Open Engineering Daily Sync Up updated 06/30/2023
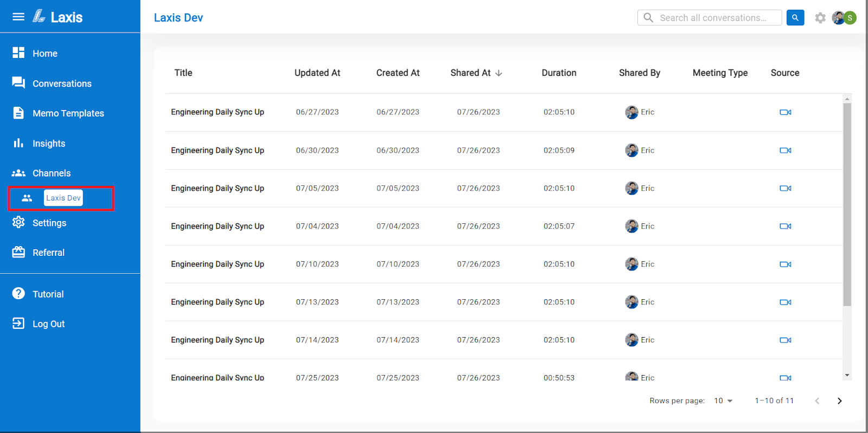 [218, 150]
